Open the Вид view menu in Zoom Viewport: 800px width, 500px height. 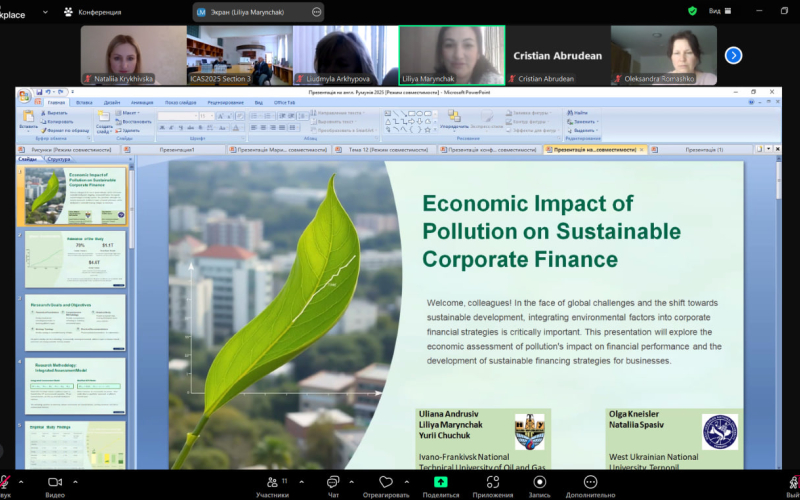(719, 11)
